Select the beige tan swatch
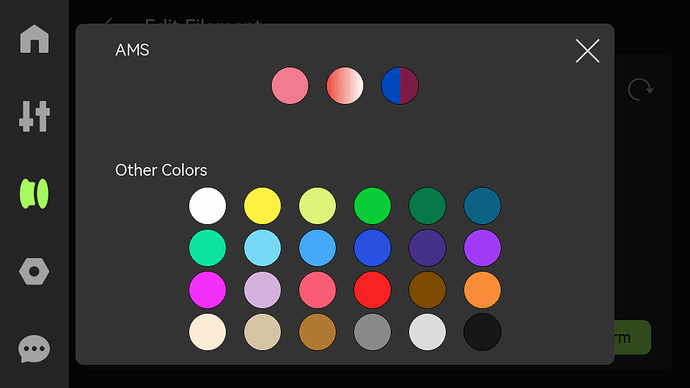 coord(262,332)
